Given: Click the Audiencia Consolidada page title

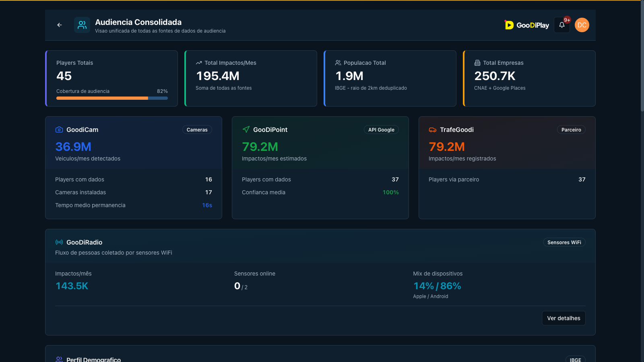Looking at the screenshot, I should [138, 22].
